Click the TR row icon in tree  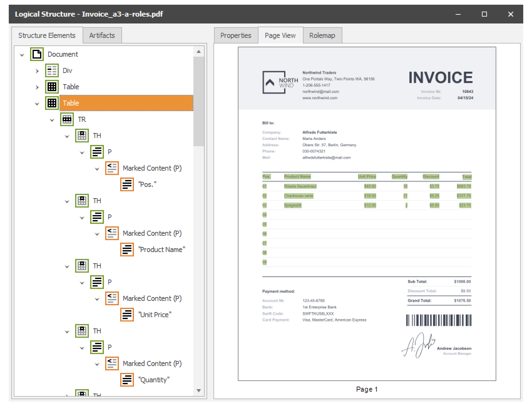pyautogui.click(x=67, y=119)
